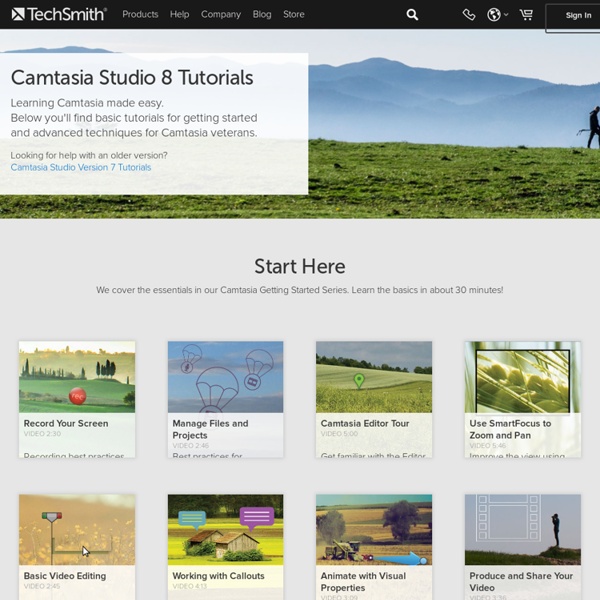
Task: Click the phone contact icon
Action: pyautogui.click(x=469, y=15)
